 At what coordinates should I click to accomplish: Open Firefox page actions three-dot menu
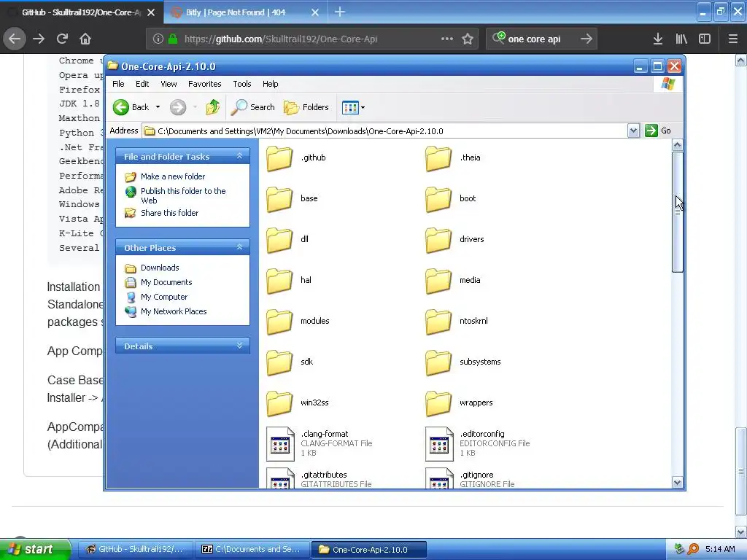447,39
